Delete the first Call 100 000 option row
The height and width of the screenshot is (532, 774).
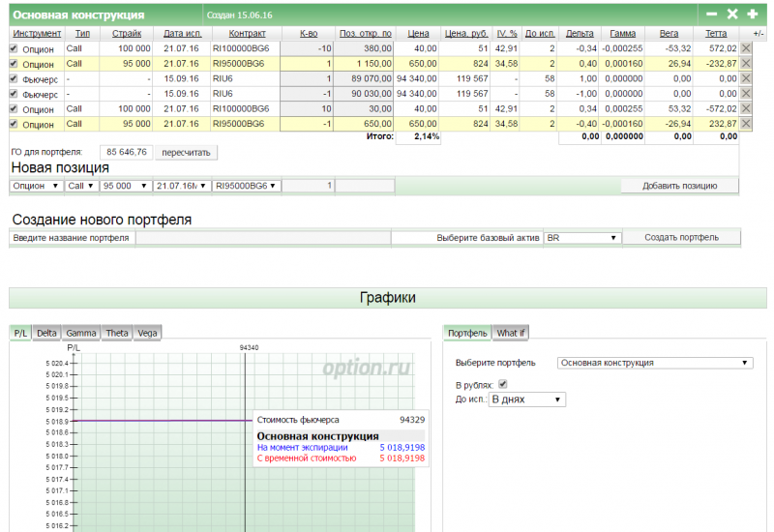[x=746, y=47]
